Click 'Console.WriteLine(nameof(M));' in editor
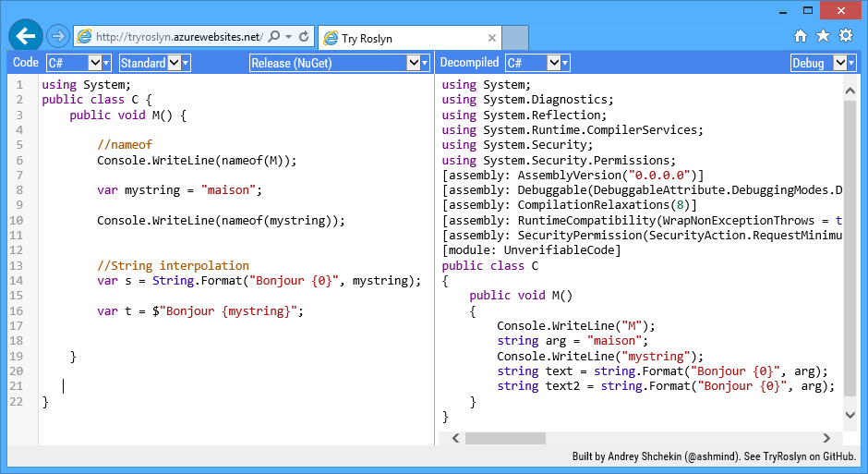Viewport: 868px width, 474px height. tap(197, 160)
